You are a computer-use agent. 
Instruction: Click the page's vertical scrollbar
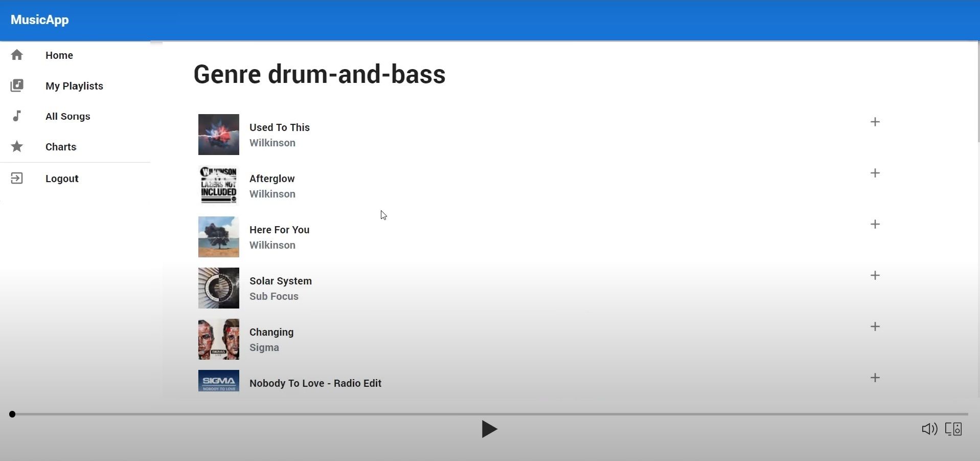tap(978, 92)
